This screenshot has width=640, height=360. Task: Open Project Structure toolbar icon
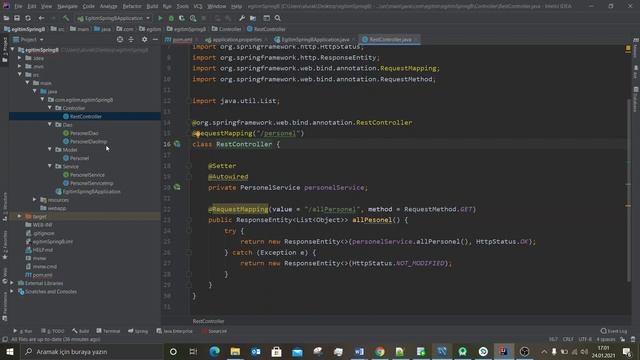tap(253, 18)
